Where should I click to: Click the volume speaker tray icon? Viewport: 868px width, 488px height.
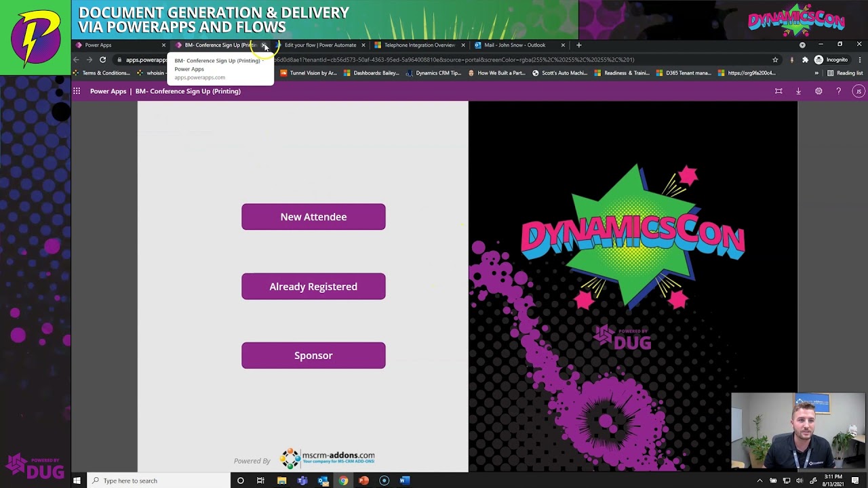click(800, 481)
